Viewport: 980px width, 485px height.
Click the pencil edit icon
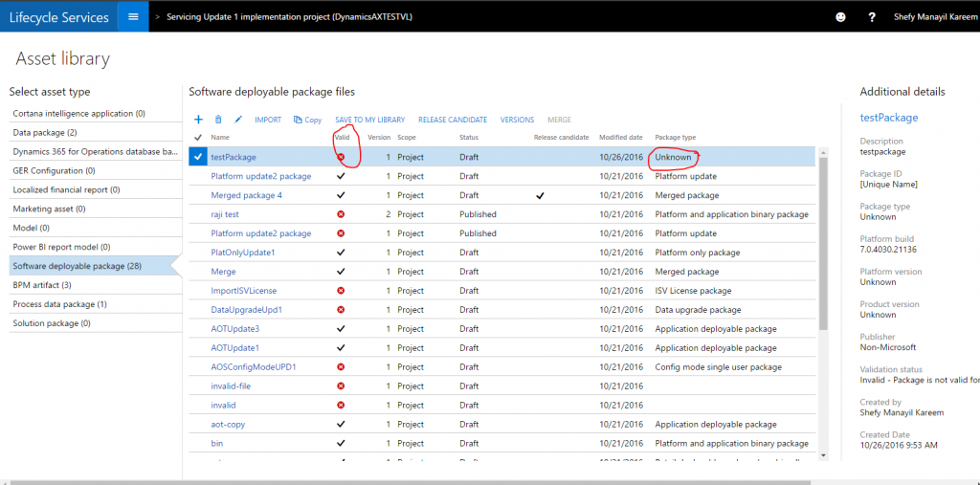pos(238,120)
